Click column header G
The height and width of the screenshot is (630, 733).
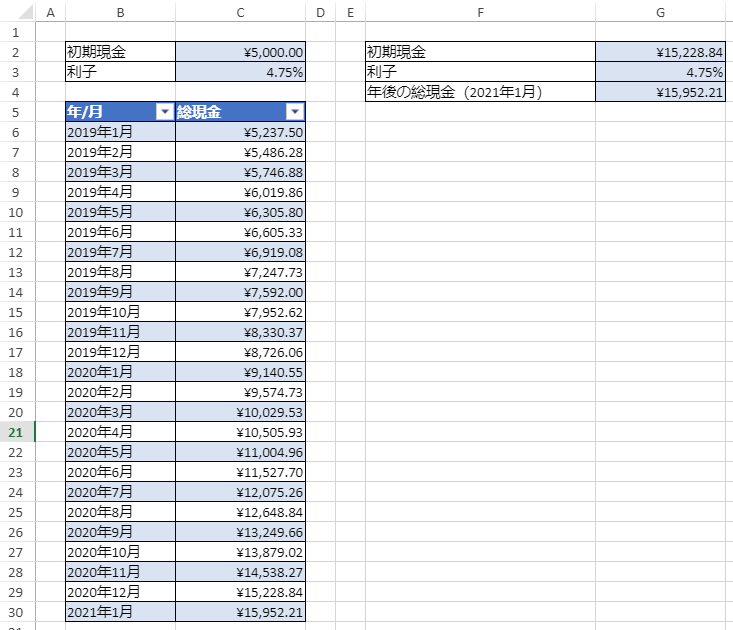click(x=660, y=12)
